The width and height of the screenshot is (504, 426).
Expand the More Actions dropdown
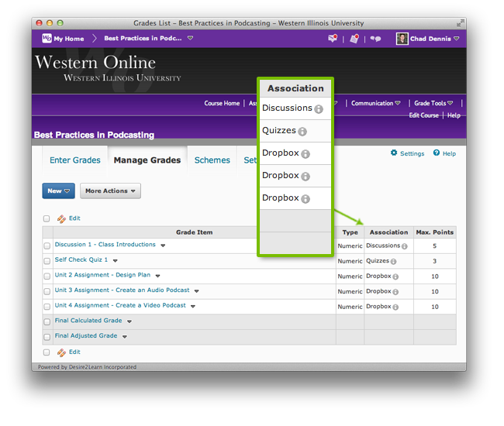pos(112,191)
